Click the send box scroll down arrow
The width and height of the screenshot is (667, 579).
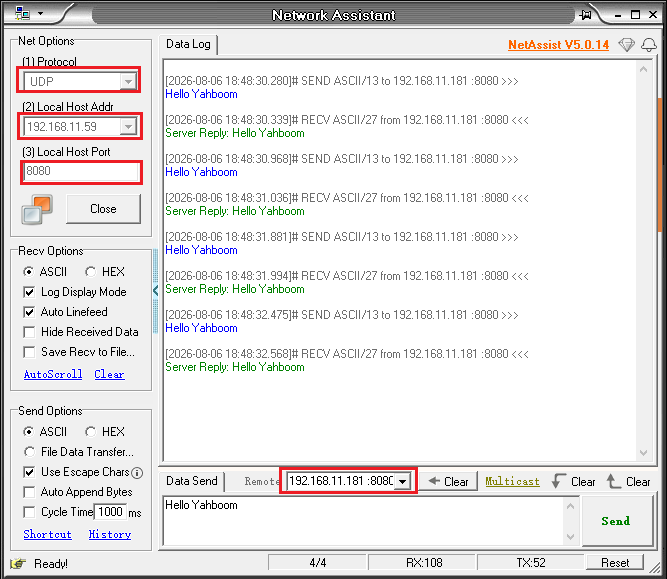point(571,537)
